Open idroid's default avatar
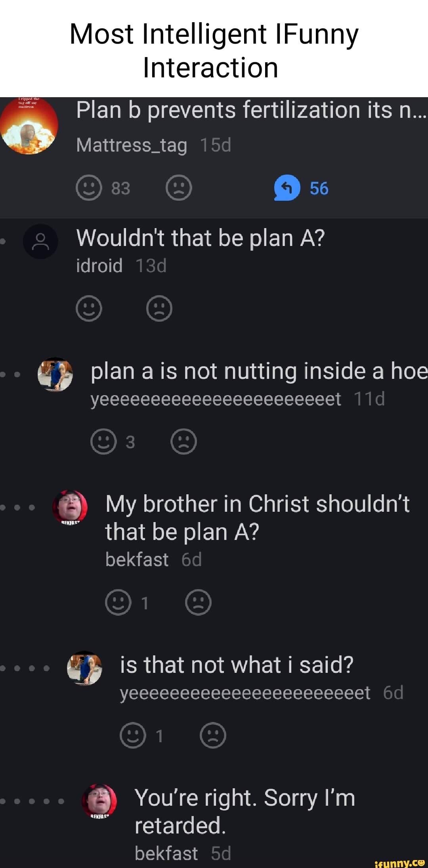This screenshot has width=428, height=868. tap(40, 241)
